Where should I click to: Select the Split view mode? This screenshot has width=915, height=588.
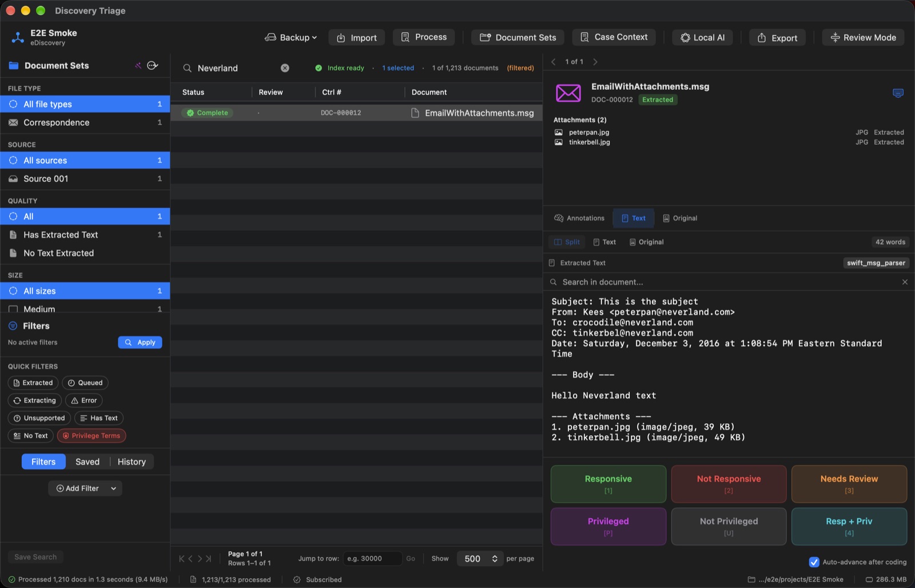pyautogui.click(x=567, y=242)
